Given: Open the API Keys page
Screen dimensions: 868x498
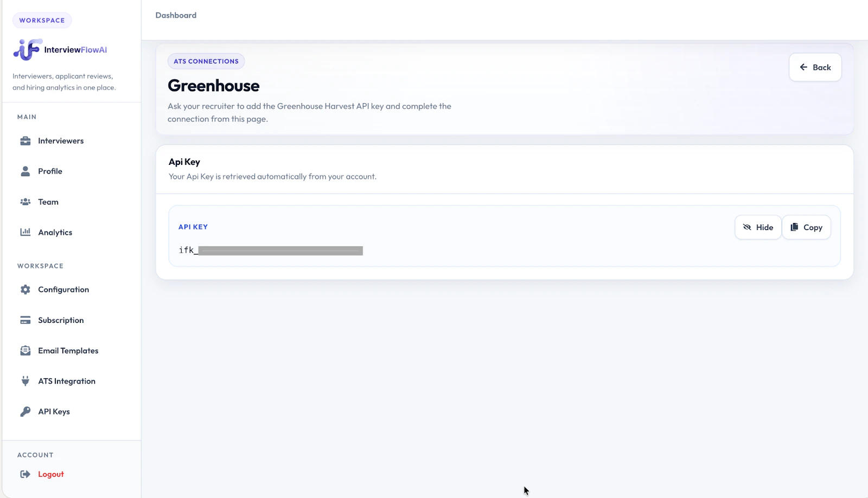Looking at the screenshot, I should point(54,412).
